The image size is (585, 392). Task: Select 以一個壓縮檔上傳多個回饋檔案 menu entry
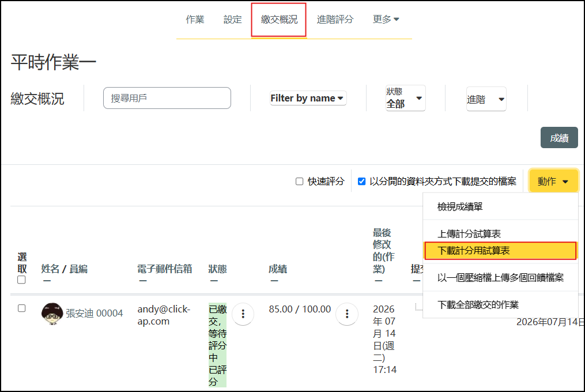[x=500, y=277]
